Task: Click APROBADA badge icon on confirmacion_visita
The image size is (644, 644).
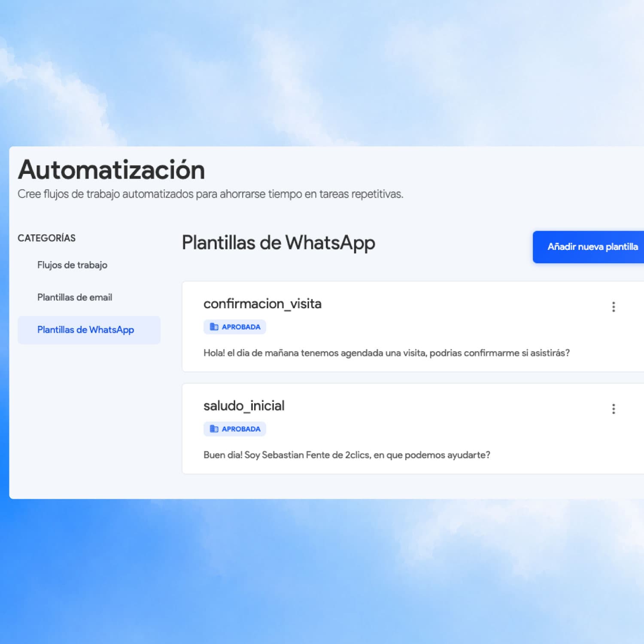Action: [x=214, y=327]
